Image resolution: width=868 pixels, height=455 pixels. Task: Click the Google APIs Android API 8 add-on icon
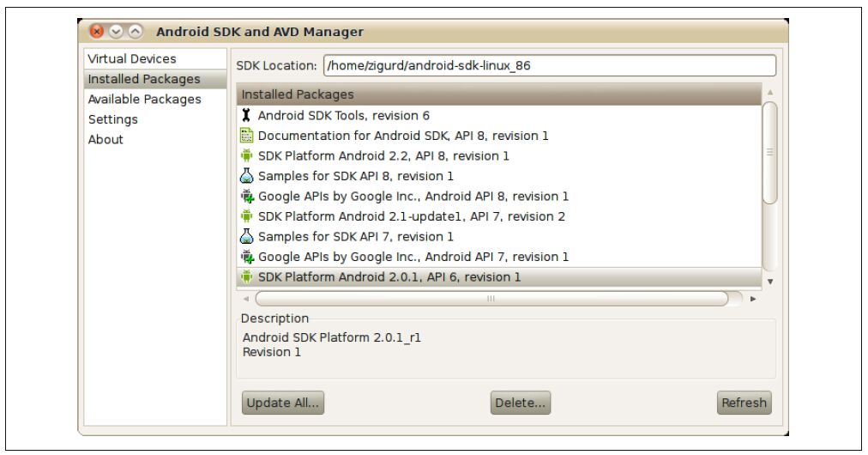[247, 197]
